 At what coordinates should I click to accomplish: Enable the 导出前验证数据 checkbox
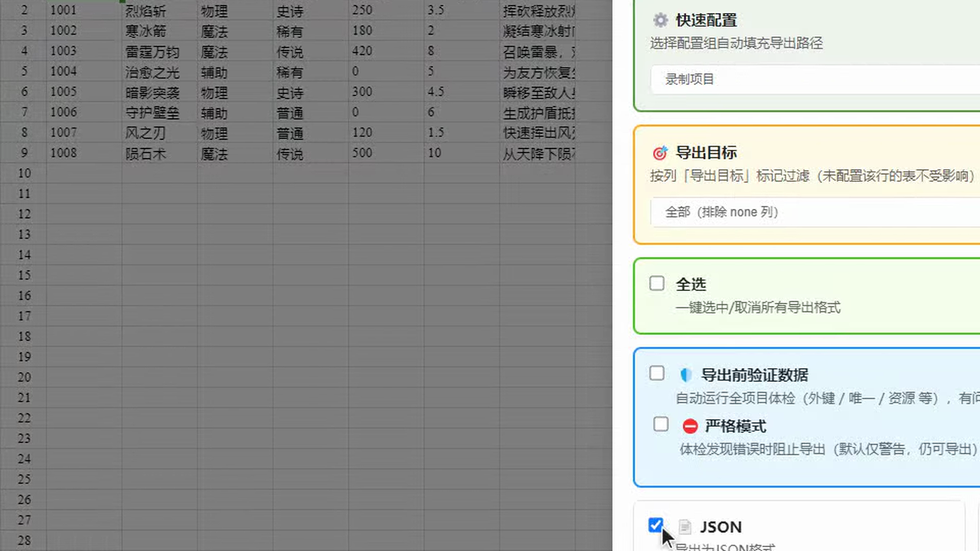click(657, 373)
